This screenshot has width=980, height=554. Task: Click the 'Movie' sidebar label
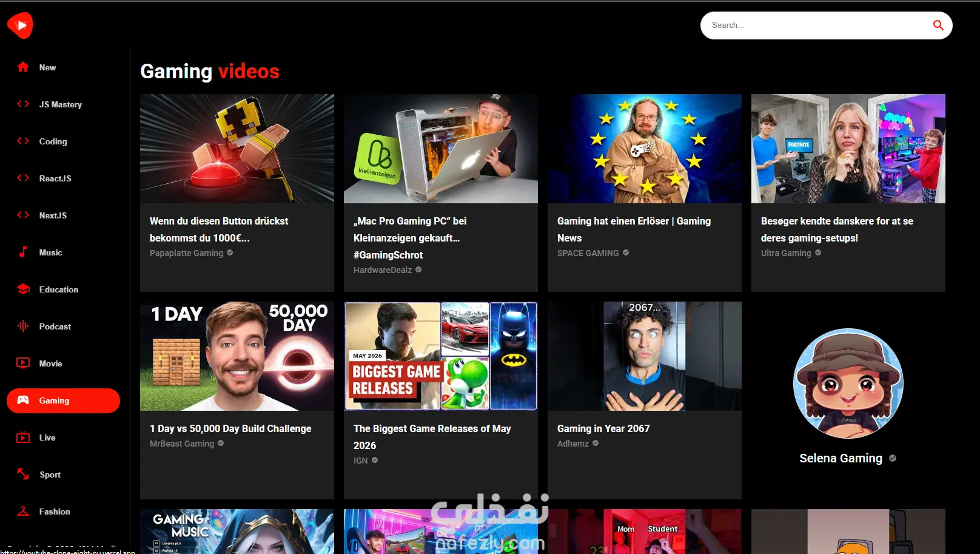51,363
